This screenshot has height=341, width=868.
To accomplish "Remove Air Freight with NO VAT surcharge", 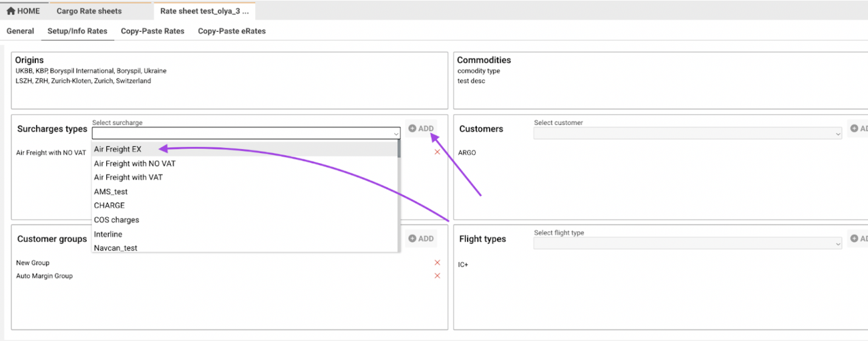I will (437, 152).
